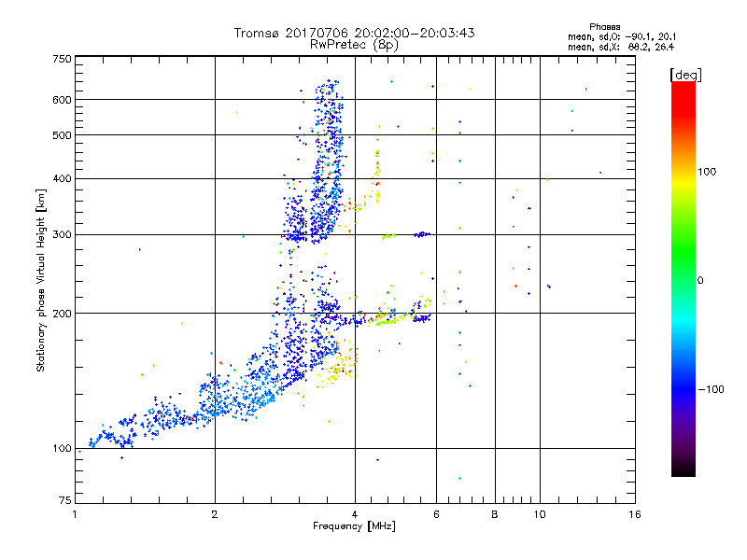The image size is (747, 560).
Task: Click the y-axis tick label '200'
Action: [62, 314]
